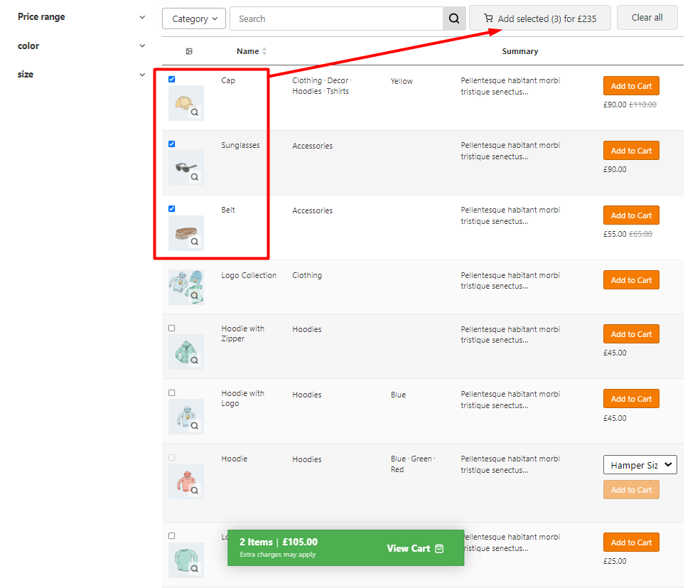Open quick view magnifier on Belt image
This screenshot has height=588, width=700.
coord(195,242)
